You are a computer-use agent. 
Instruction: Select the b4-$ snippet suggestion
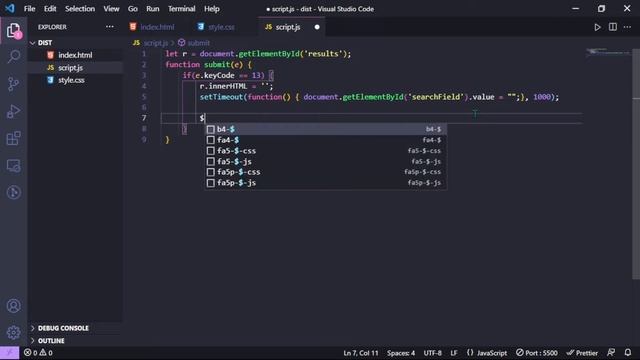tap(325, 129)
